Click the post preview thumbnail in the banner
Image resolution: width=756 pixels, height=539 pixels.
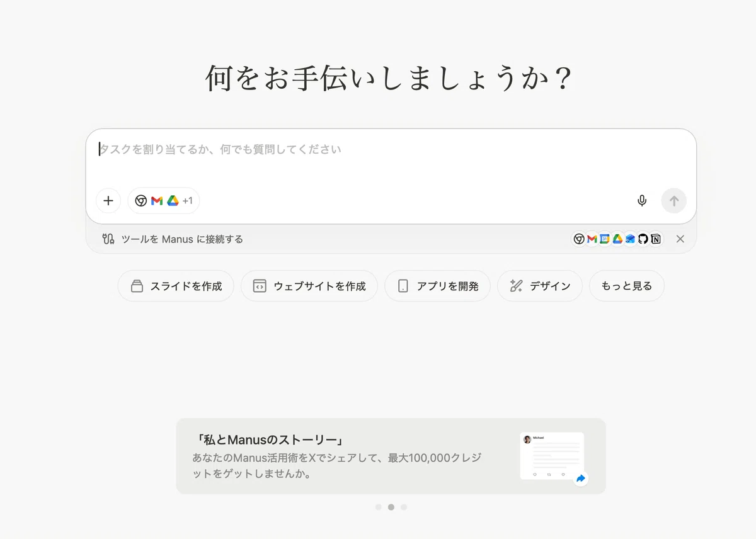tap(552, 456)
